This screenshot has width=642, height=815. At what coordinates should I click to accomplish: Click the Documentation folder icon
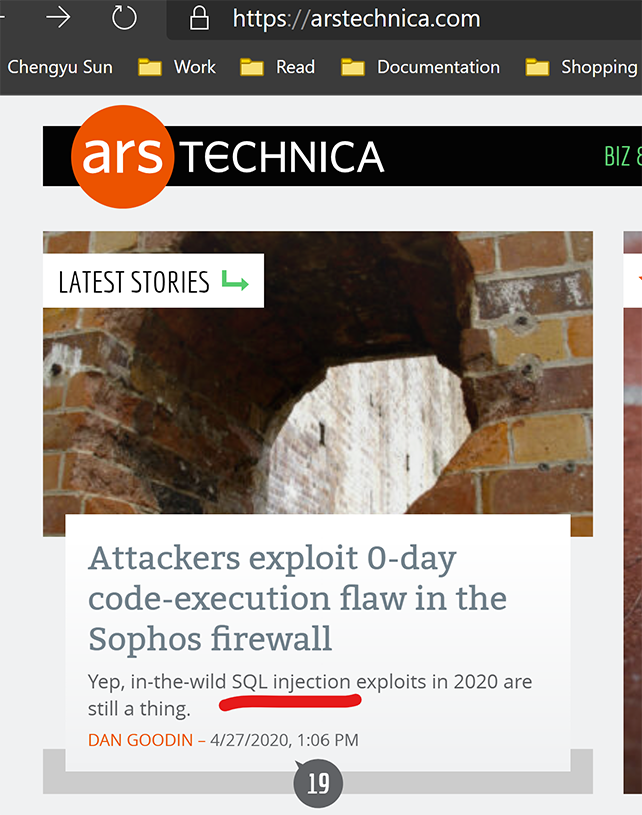tap(352, 67)
